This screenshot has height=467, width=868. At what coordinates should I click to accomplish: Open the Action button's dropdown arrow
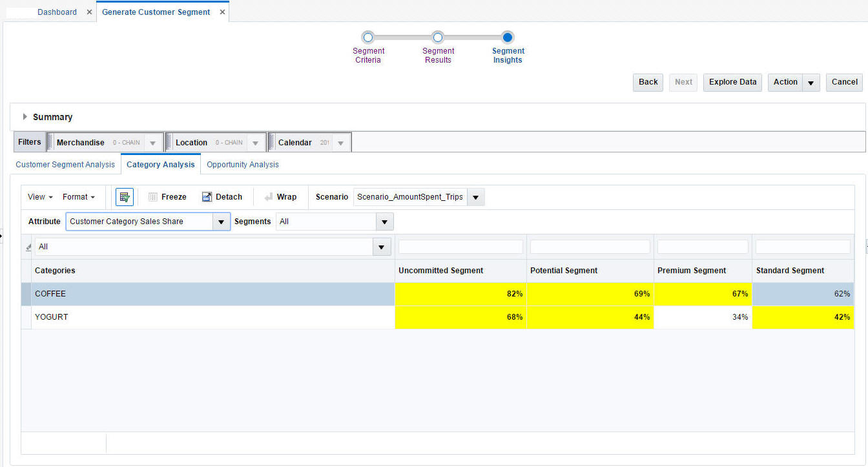(x=811, y=83)
